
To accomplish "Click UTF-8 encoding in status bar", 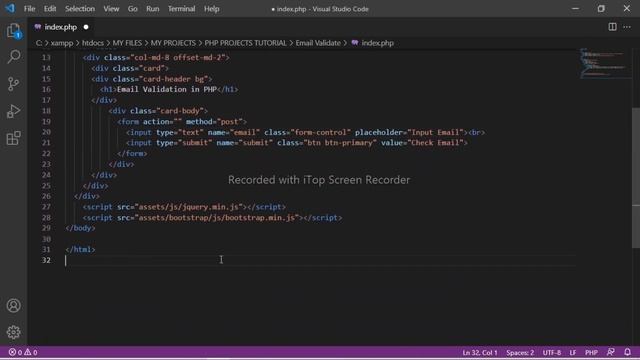I will pyautogui.click(x=551, y=352).
